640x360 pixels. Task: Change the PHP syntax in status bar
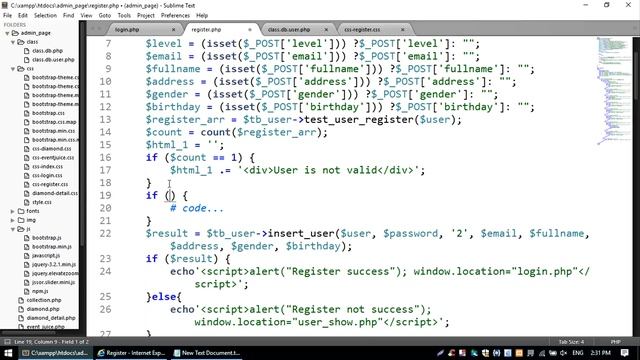(x=616, y=342)
